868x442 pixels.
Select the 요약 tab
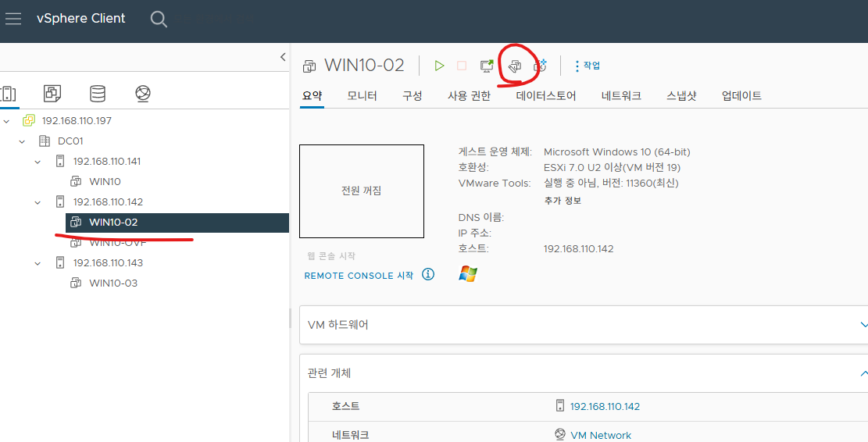coord(313,96)
